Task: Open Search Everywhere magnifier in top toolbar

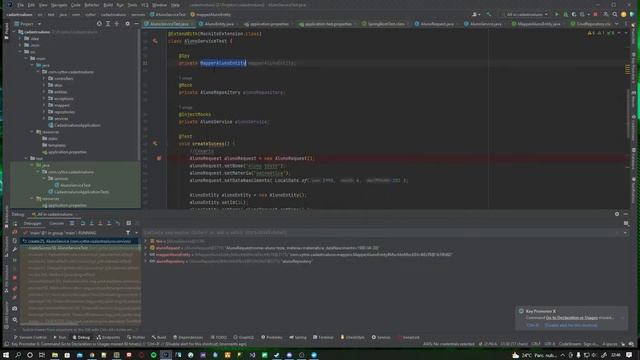Action: tap(615, 14)
